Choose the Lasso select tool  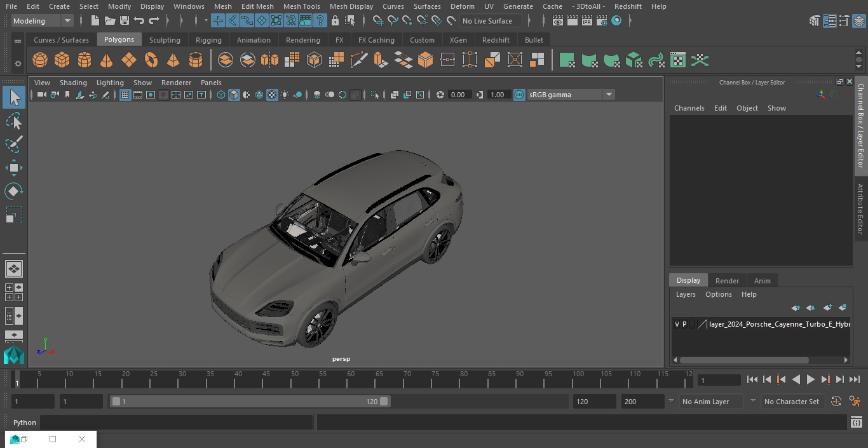click(13, 121)
